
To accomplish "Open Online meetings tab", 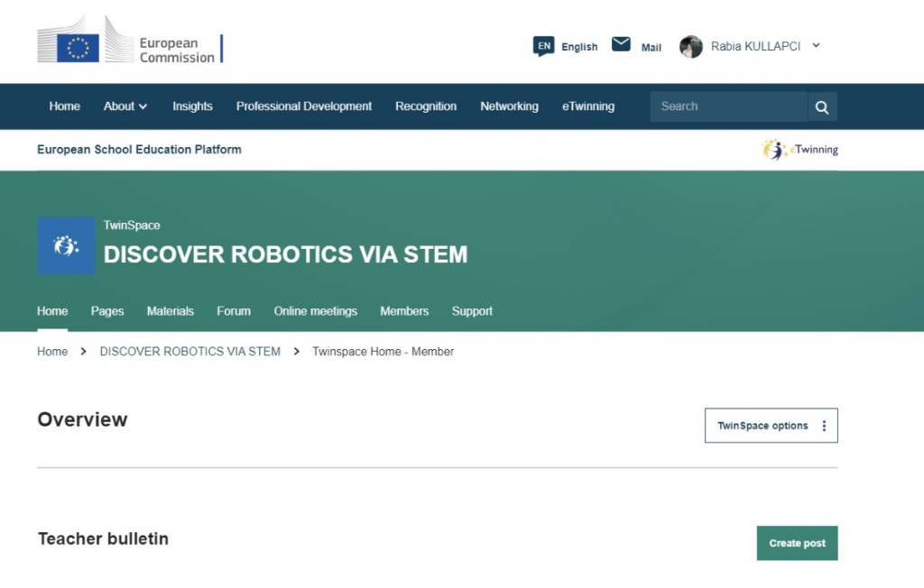I will pyautogui.click(x=316, y=311).
